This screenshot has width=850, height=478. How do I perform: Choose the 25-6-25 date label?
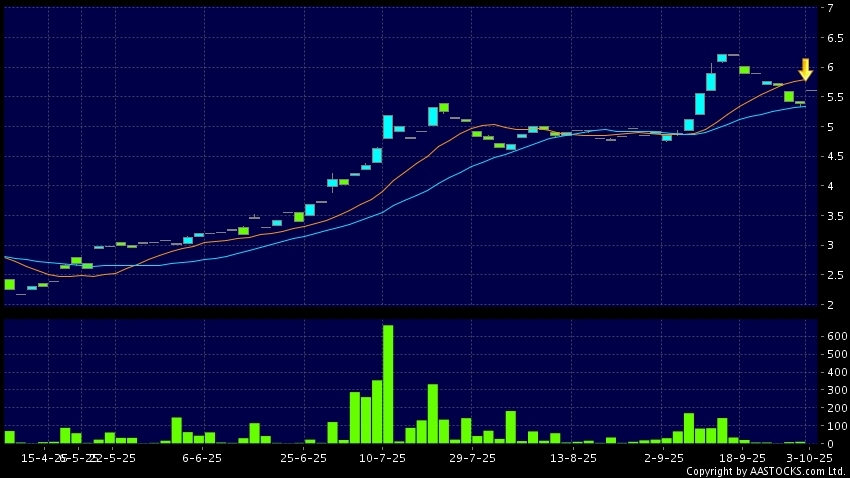pyautogui.click(x=304, y=457)
